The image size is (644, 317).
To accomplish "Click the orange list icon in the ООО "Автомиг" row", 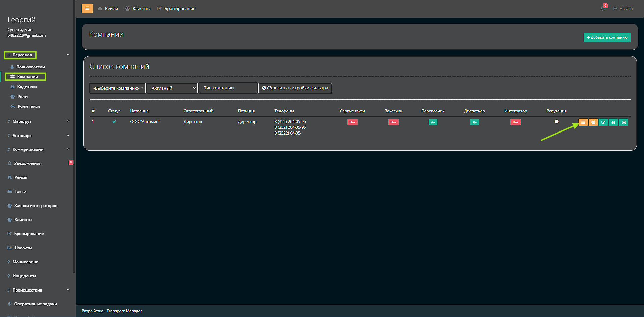I will click(x=583, y=122).
